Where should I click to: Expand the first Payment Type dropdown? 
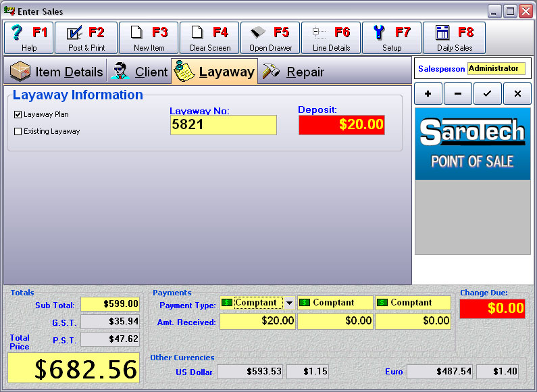pos(289,303)
